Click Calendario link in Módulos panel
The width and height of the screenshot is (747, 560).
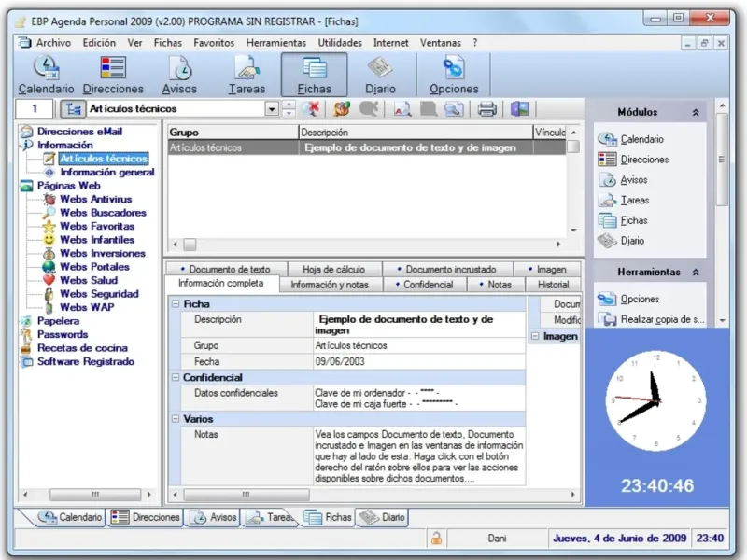coord(641,139)
